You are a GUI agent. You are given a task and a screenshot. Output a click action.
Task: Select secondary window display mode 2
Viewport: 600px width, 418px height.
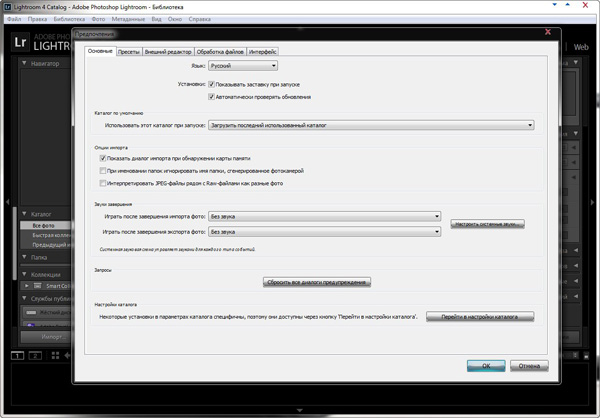tap(34, 355)
